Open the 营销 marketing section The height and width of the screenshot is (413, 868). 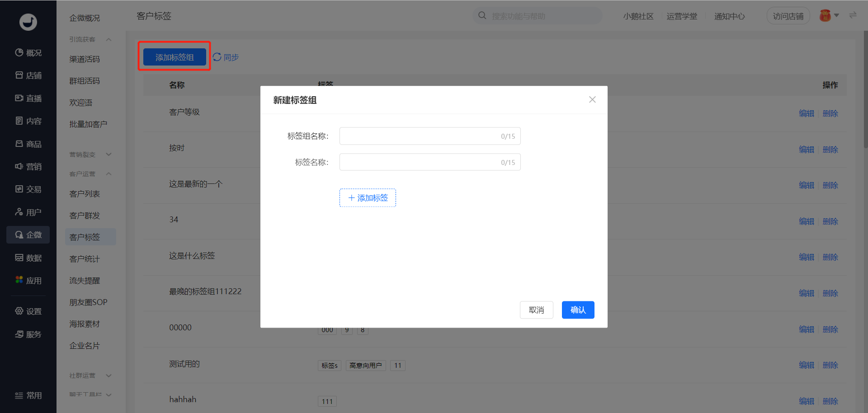[x=28, y=166]
